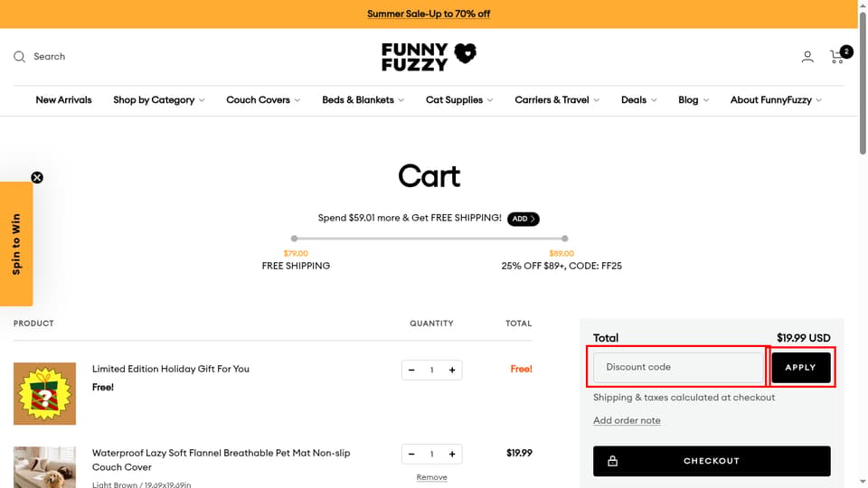Remove the Pet Mat Couch Cover
The image size is (868, 488).
coord(432,477)
